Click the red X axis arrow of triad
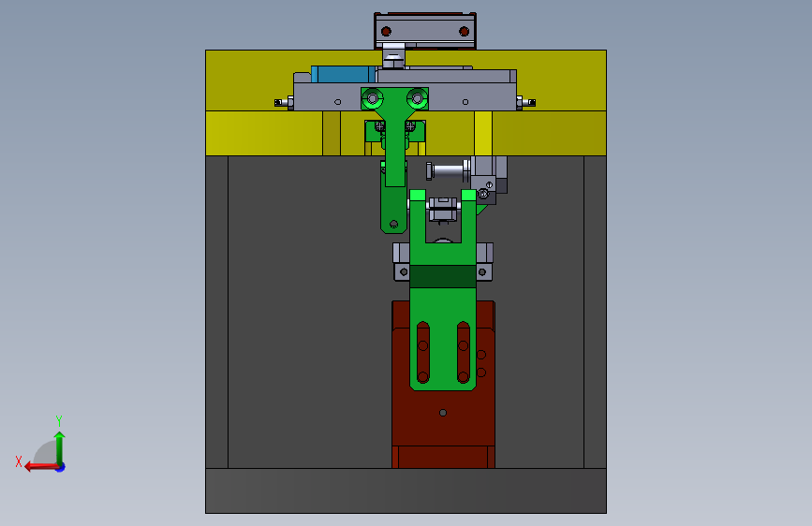This screenshot has height=526, width=812. (41, 467)
